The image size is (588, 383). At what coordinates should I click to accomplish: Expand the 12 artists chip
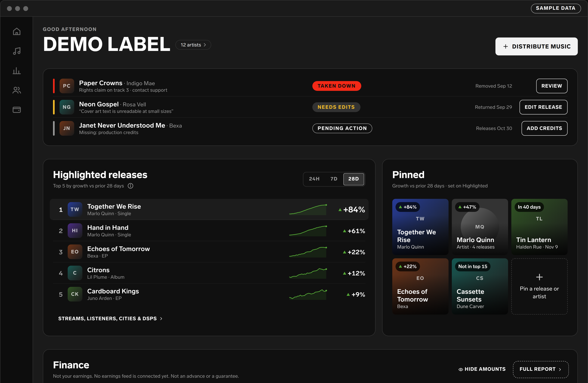point(193,45)
